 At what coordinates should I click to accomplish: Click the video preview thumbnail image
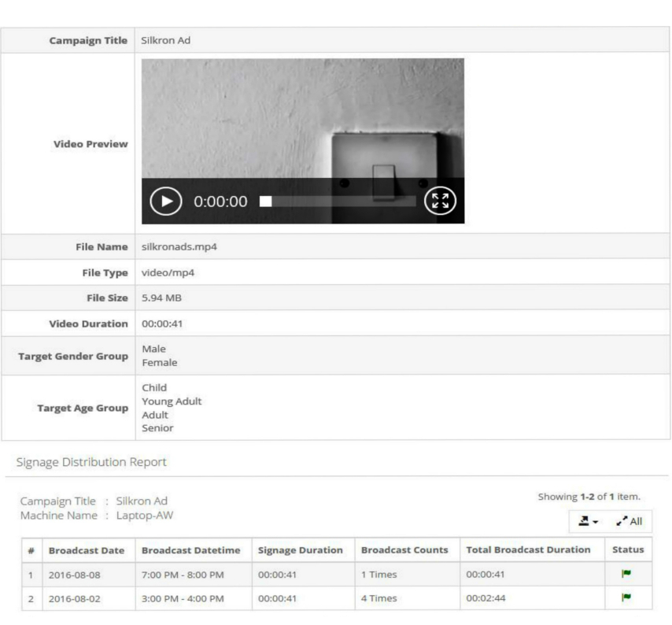(x=303, y=118)
